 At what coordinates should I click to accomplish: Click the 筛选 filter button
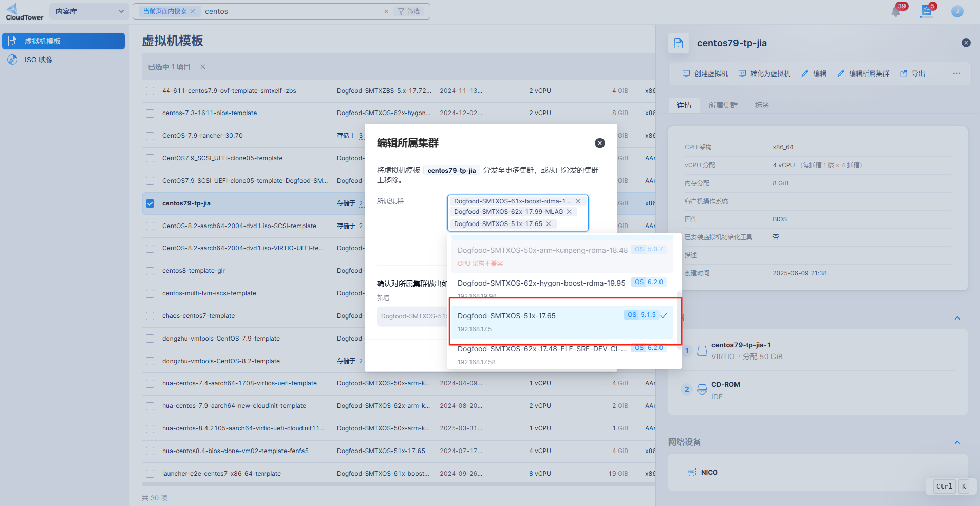point(409,11)
